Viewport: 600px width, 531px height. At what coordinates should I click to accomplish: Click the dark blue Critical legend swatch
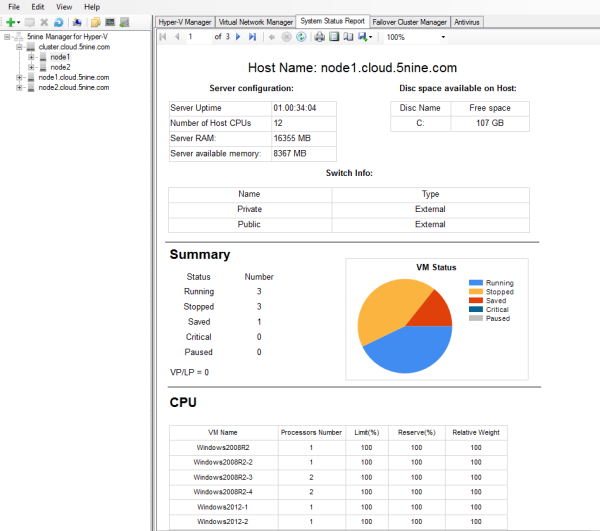point(476,309)
